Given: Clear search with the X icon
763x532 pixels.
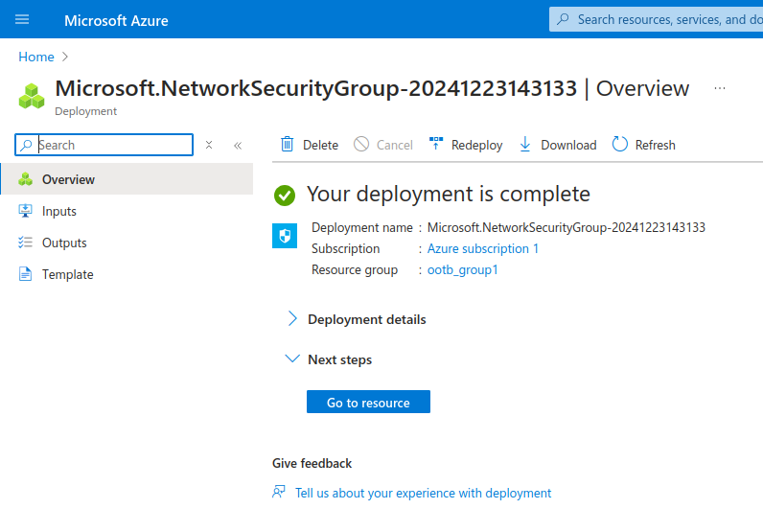Looking at the screenshot, I should 209,145.
